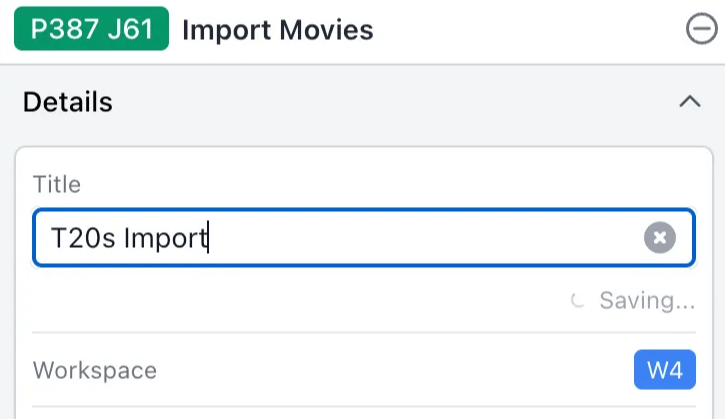Screen dimensions: 725x419
Task: Click the Saving spinner icon
Action: tap(577, 300)
